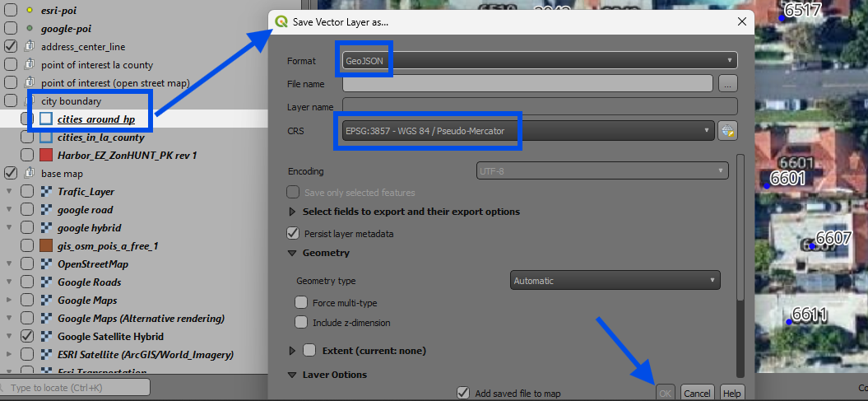
Task: Click the Harbor_EZ_ZonHUNT_PK red layer symbol
Action: tap(46, 155)
